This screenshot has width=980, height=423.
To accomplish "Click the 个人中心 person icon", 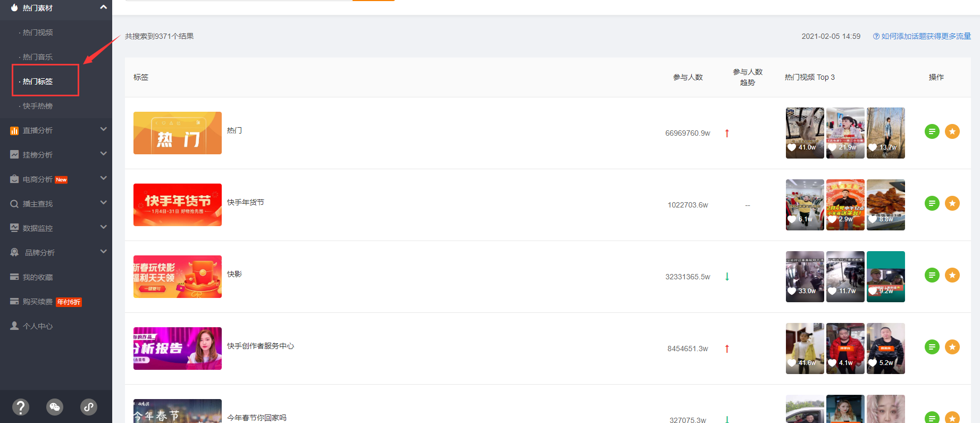I will pos(14,326).
